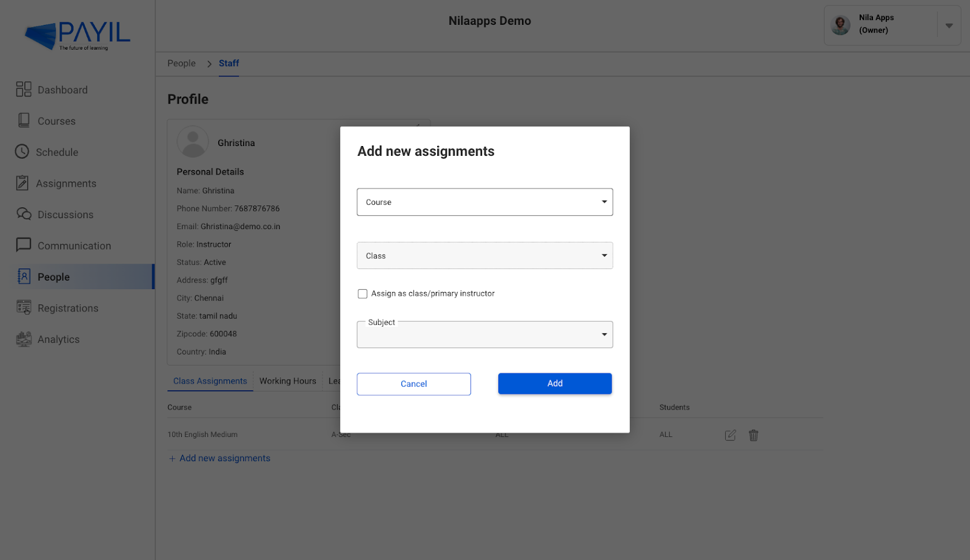Select the Staff breadcrumb tab
This screenshot has height=560, width=970.
(x=229, y=64)
